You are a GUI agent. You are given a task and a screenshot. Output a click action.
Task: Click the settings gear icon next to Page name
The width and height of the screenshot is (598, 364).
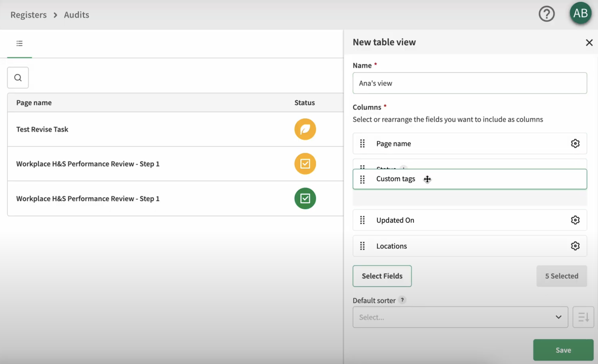575,143
